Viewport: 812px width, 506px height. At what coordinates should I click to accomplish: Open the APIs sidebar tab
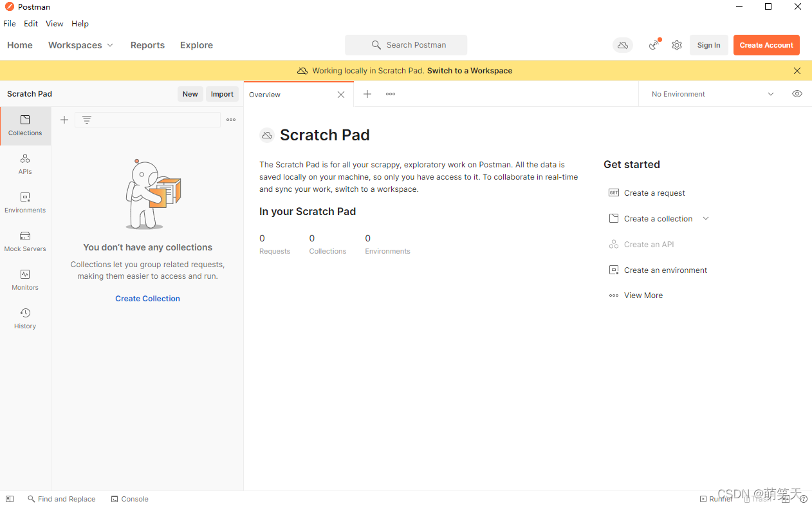[25, 164]
